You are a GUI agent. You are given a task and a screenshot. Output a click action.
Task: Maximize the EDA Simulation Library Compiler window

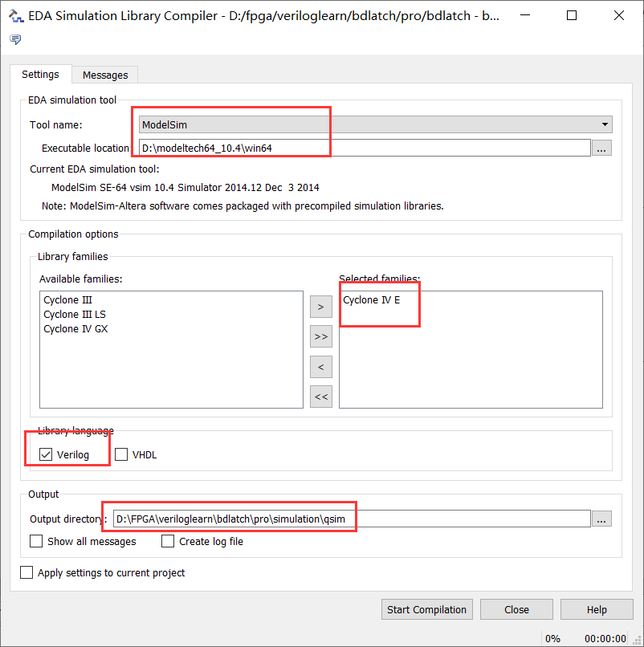coord(572,15)
